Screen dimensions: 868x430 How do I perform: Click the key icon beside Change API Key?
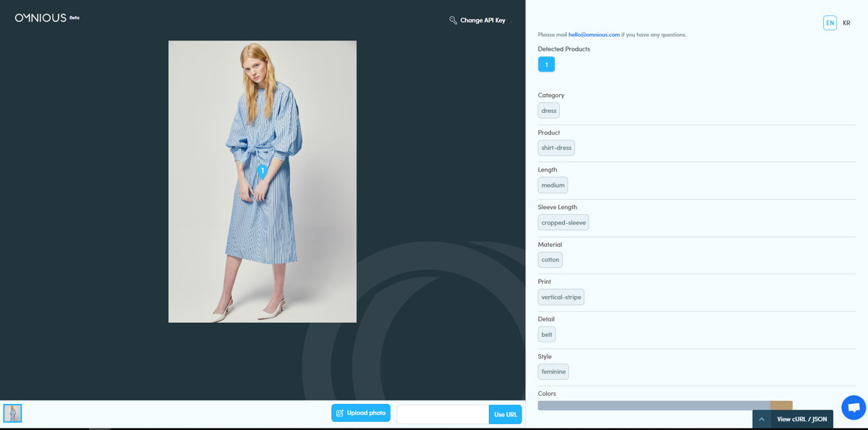[453, 20]
